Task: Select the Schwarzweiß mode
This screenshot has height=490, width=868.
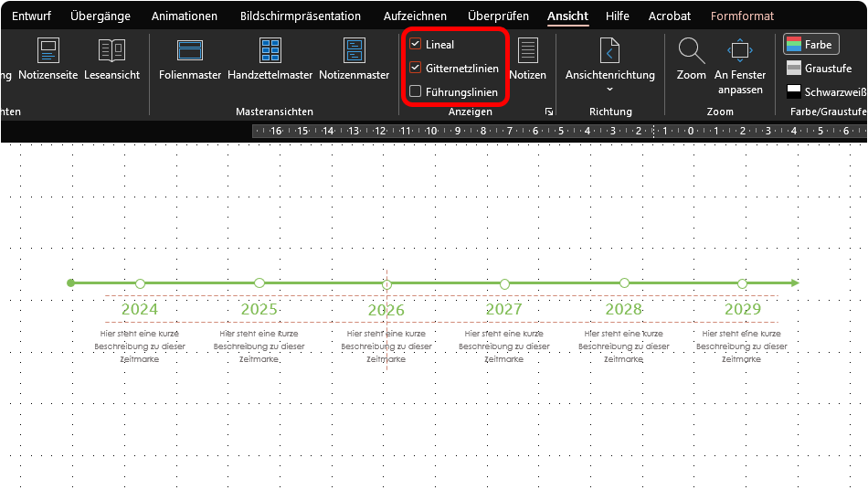Action: pos(826,92)
